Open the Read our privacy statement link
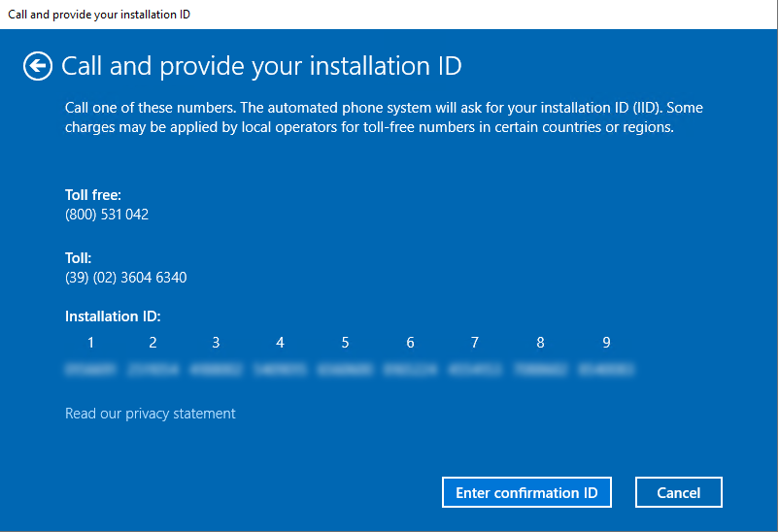Viewport: 779px width, 532px height. (150, 414)
